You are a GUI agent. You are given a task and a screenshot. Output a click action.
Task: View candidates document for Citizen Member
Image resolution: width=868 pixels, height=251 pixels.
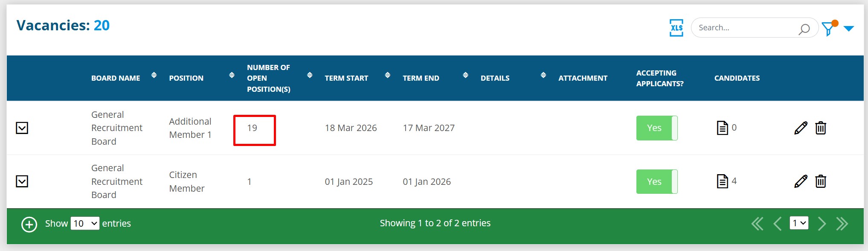click(x=722, y=181)
